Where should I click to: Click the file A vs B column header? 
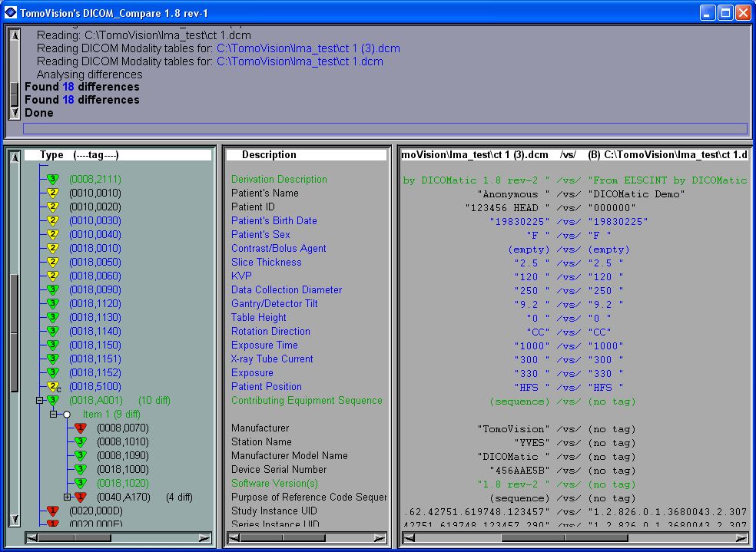point(574,154)
